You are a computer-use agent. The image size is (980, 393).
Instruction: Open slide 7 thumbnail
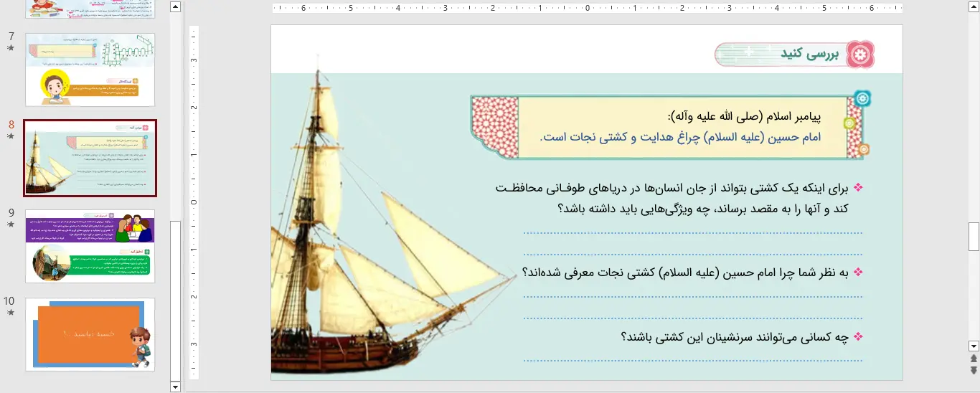pyautogui.click(x=90, y=70)
